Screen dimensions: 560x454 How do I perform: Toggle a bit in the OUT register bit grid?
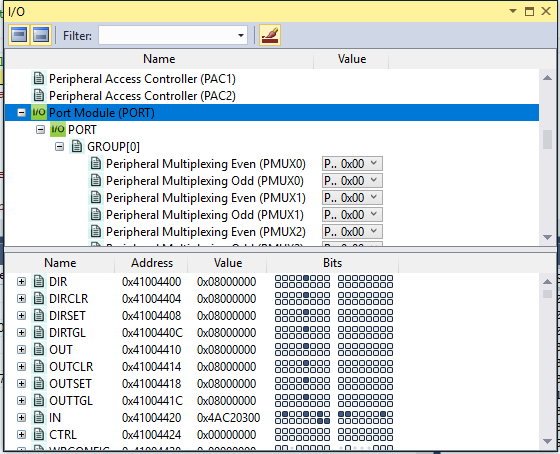tap(334, 349)
